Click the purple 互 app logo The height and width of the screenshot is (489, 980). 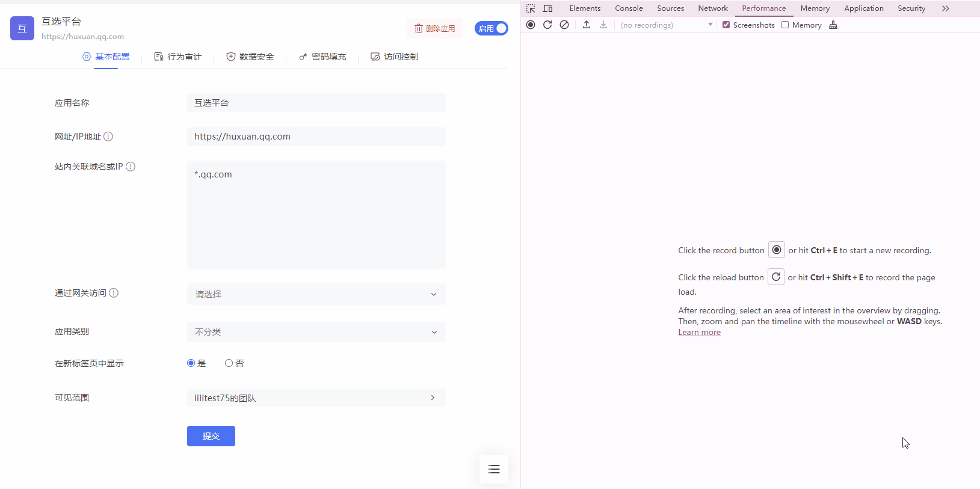[22, 28]
